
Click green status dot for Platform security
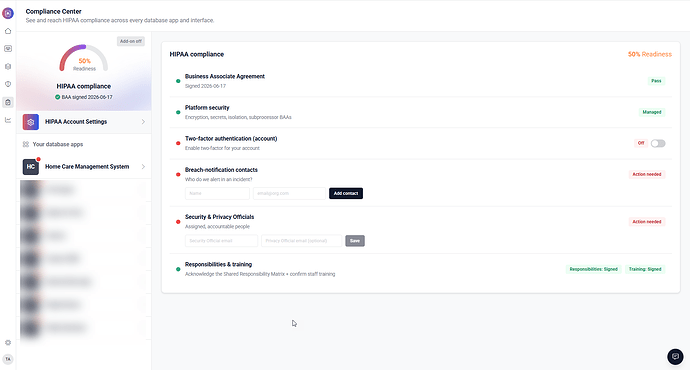tap(178, 112)
